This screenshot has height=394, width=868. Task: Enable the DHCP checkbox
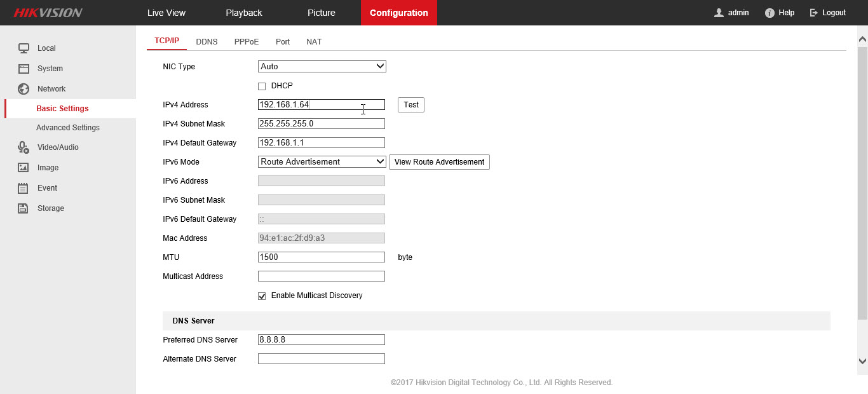262,86
